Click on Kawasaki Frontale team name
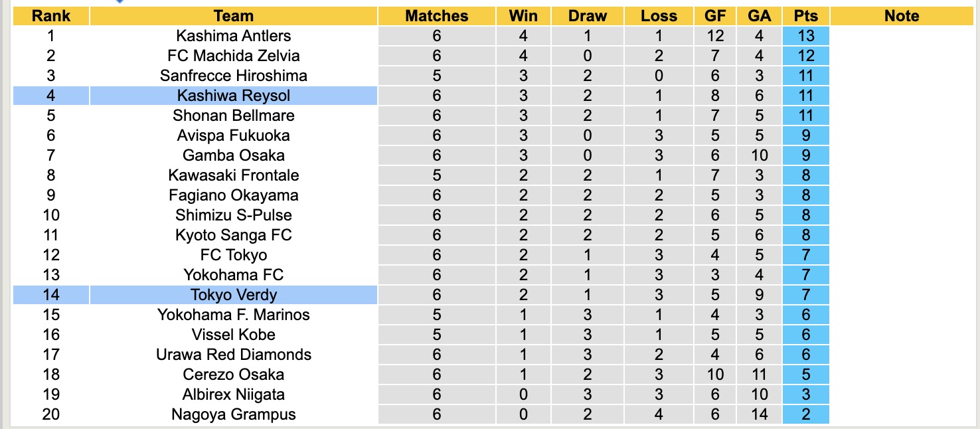Image resolution: width=980 pixels, height=429 pixels. [x=234, y=175]
